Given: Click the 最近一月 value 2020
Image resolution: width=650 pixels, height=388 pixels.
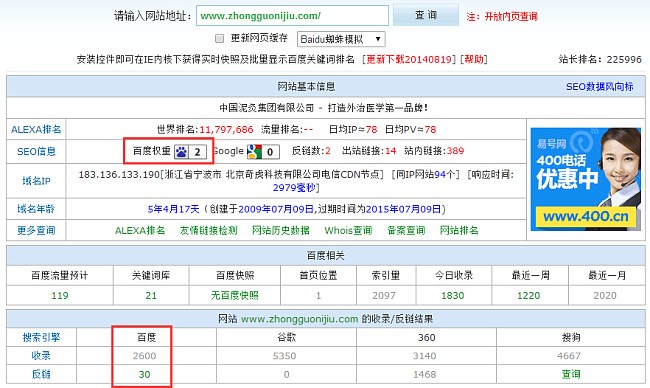Looking at the screenshot, I should pyautogui.click(x=605, y=296).
